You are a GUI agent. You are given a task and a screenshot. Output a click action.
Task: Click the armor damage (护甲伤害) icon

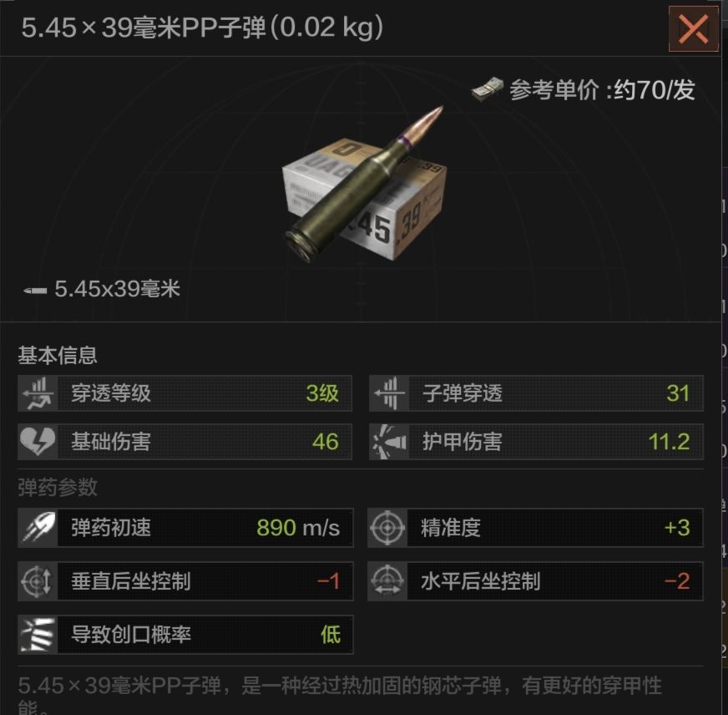pos(389,441)
